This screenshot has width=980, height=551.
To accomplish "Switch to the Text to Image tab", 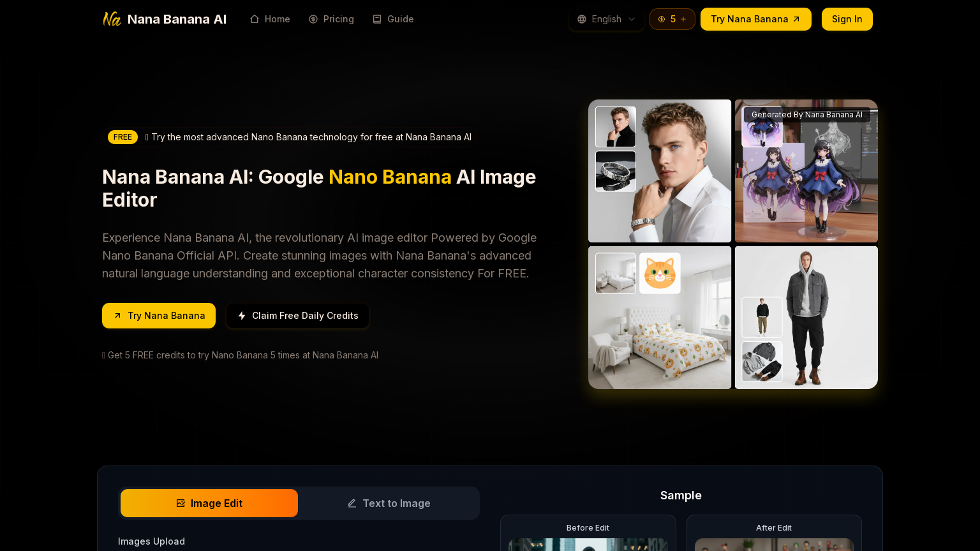I will click(x=389, y=503).
